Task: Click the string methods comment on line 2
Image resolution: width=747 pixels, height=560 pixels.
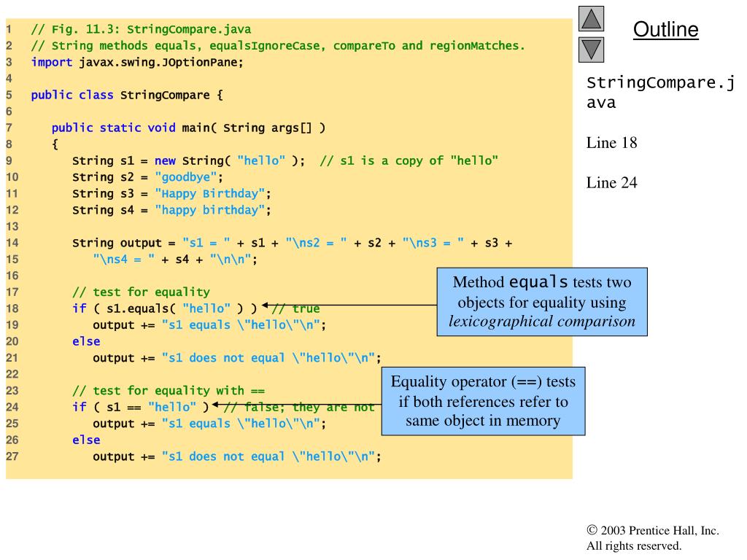Action: (278, 46)
